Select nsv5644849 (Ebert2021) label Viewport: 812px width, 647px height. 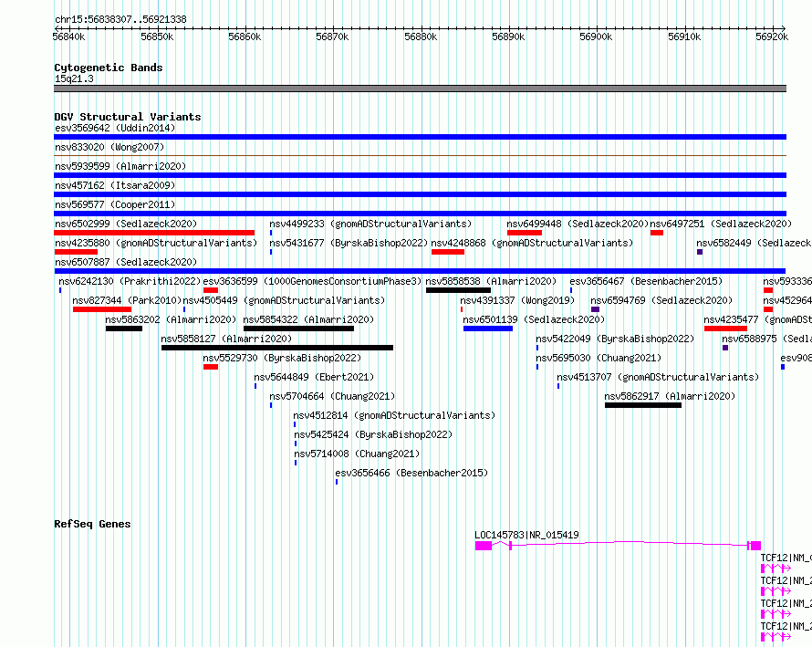[314, 377]
